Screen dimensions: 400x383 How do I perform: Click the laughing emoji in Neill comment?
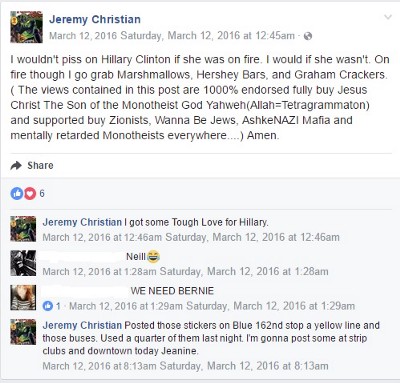click(x=153, y=256)
